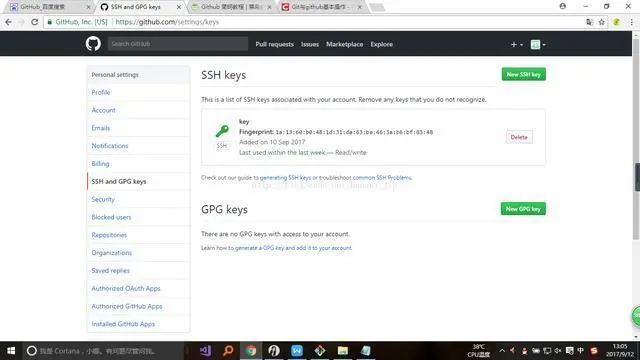The height and width of the screenshot is (360, 640).
Task: Open Repositories settings page
Action: click(138, 235)
